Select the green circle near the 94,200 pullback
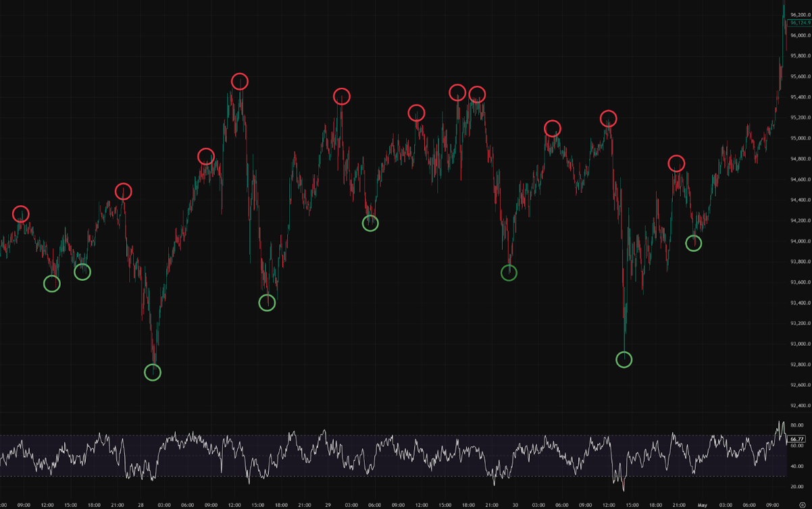The height and width of the screenshot is (509, 812). (x=370, y=223)
